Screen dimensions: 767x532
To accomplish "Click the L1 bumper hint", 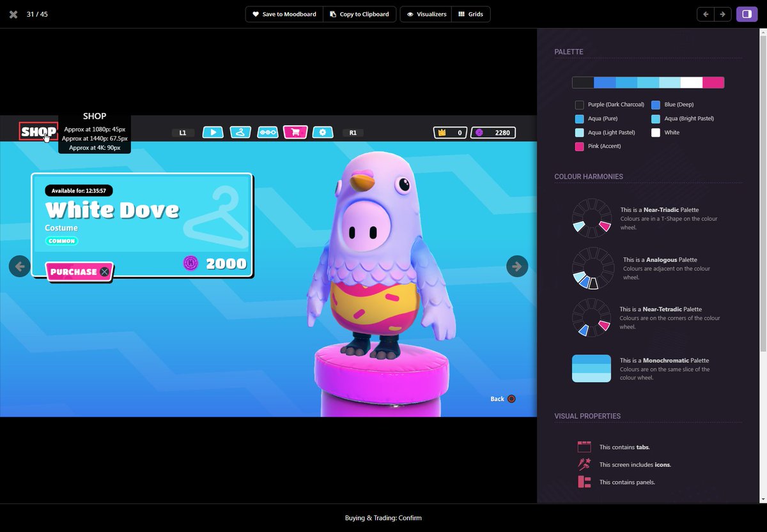I will 183,133.
